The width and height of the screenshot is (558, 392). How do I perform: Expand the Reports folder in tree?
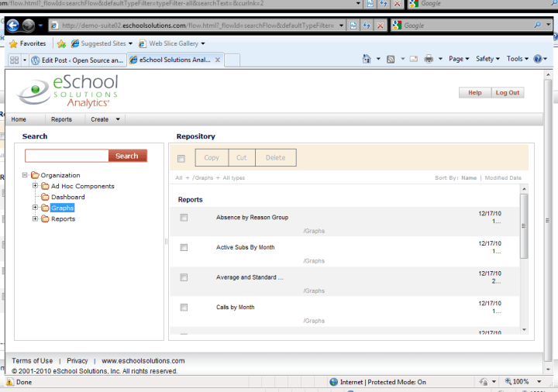[36, 218]
